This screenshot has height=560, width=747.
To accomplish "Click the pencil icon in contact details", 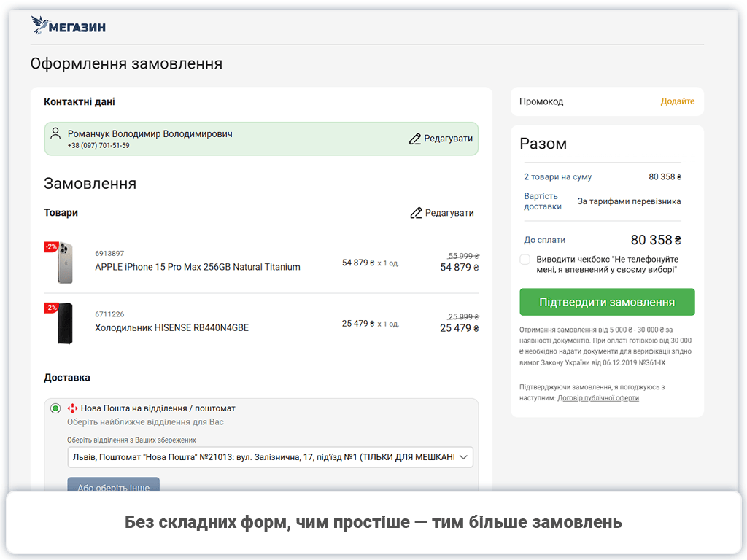I will [415, 139].
